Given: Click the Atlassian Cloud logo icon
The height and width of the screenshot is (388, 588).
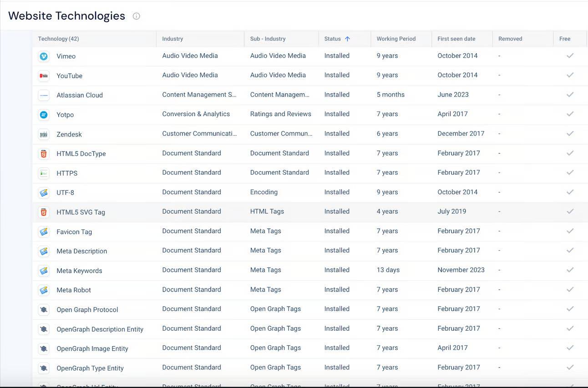Looking at the screenshot, I should (44, 95).
